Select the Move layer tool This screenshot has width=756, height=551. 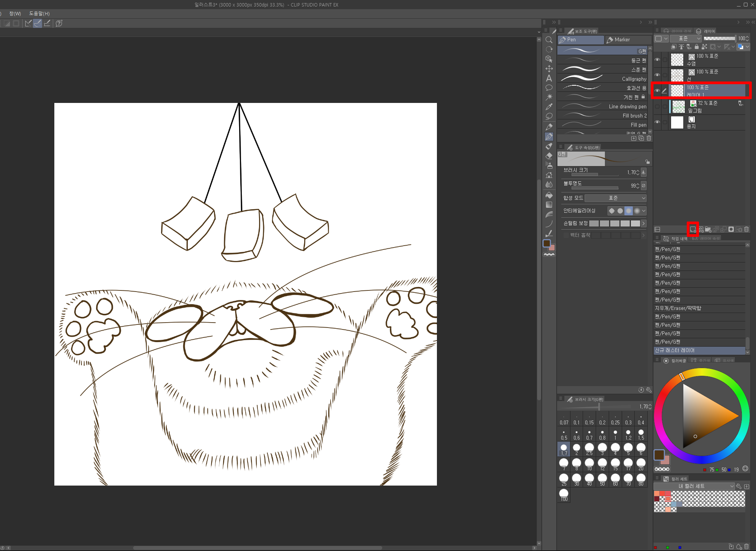[x=549, y=69]
